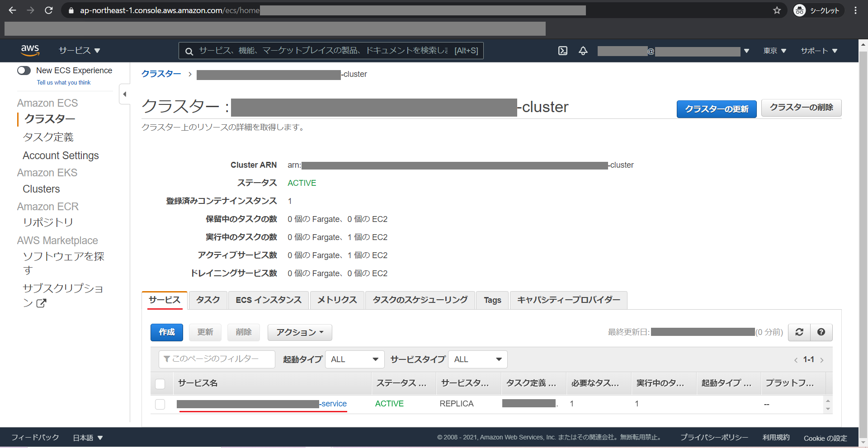The image size is (868, 448).
Task: Open クラスター in sidebar
Action: coord(50,119)
